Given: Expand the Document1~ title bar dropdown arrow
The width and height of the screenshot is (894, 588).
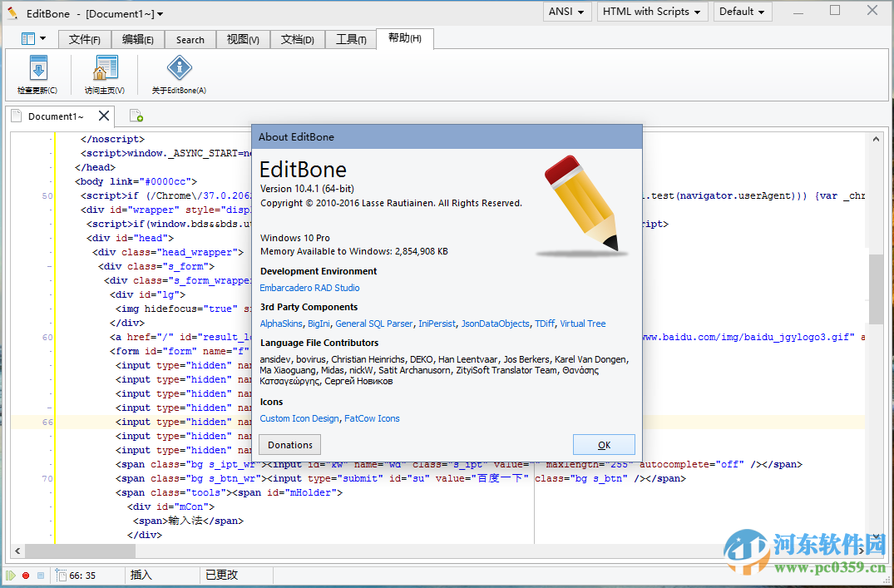Looking at the screenshot, I should [x=161, y=14].
